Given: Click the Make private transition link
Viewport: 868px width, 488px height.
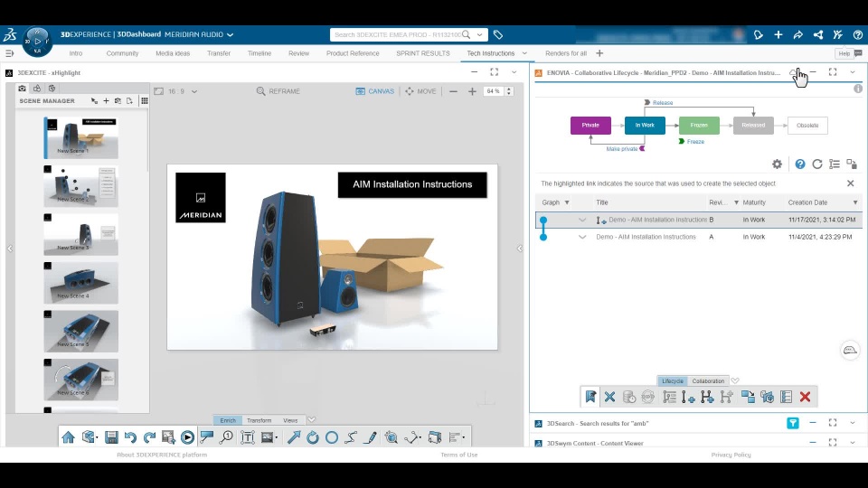Looking at the screenshot, I should coord(622,149).
